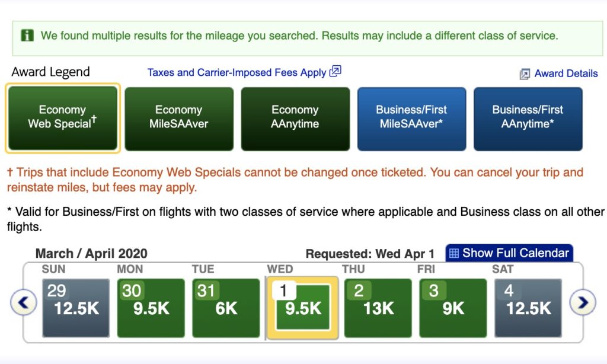Choose the Economy MileSAAver award
The height and width of the screenshot is (364, 607).
[178, 117]
